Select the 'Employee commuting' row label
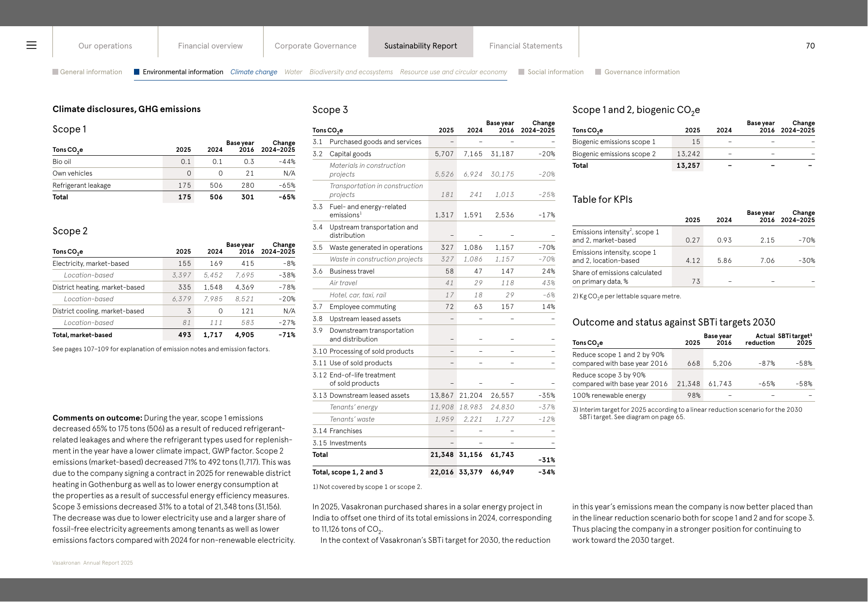 tap(363, 307)
